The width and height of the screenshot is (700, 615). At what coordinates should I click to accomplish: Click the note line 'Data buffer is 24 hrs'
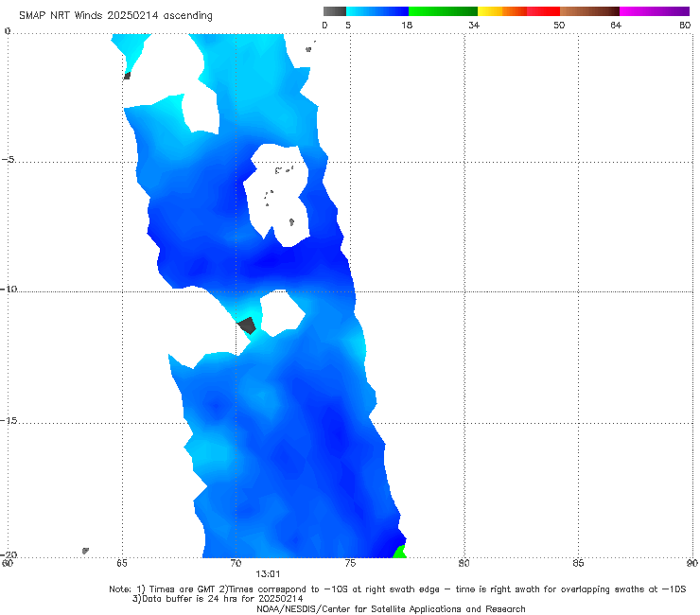point(218,599)
